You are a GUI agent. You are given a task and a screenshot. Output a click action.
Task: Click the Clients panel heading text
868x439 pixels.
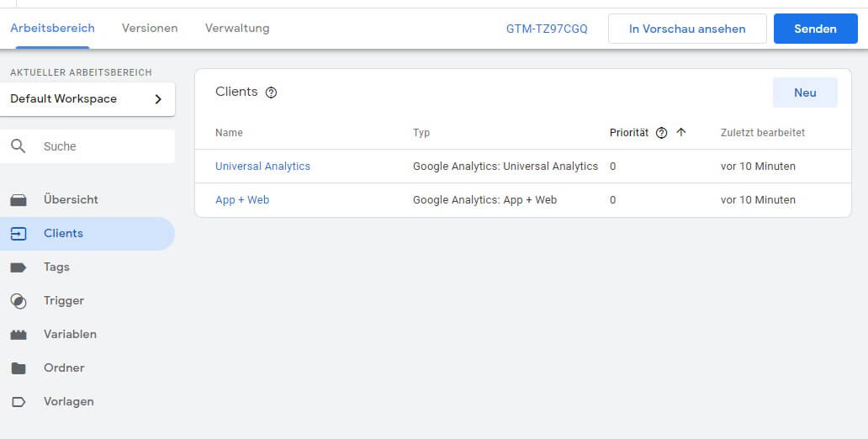pos(236,92)
